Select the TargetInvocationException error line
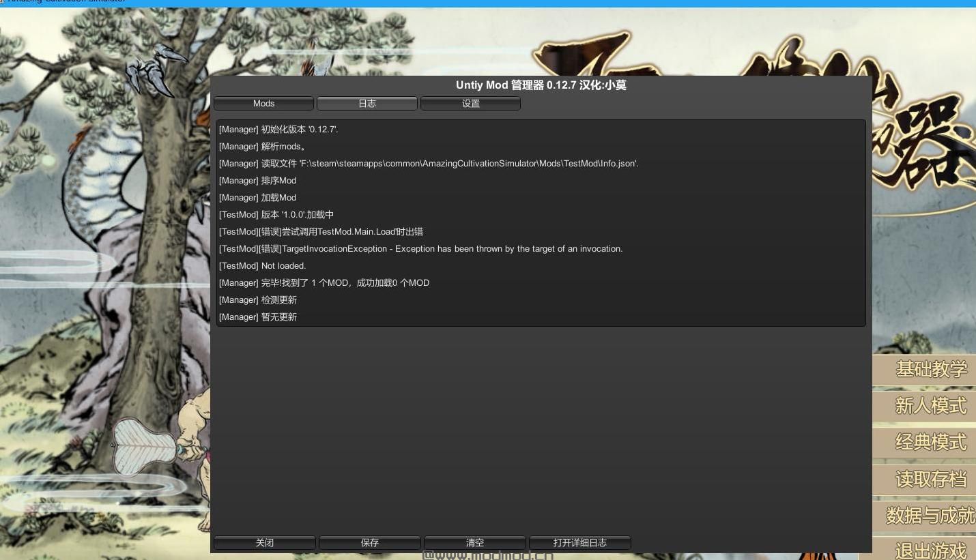The image size is (976, 560). point(420,249)
